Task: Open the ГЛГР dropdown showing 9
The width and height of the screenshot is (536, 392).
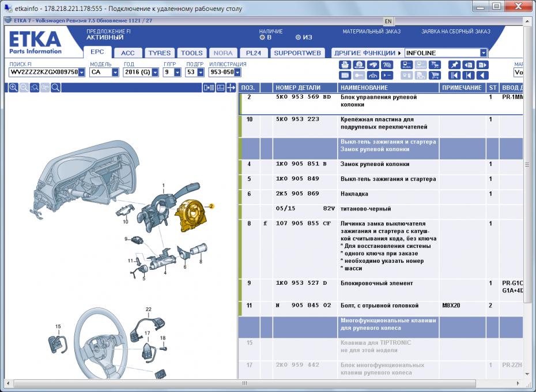Action: coord(177,72)
